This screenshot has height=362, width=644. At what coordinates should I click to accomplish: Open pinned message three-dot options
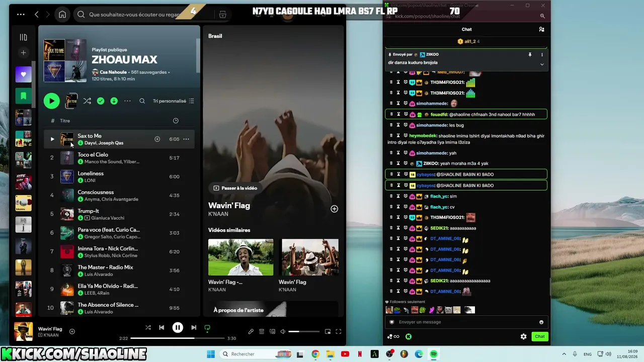click(542, 54)
